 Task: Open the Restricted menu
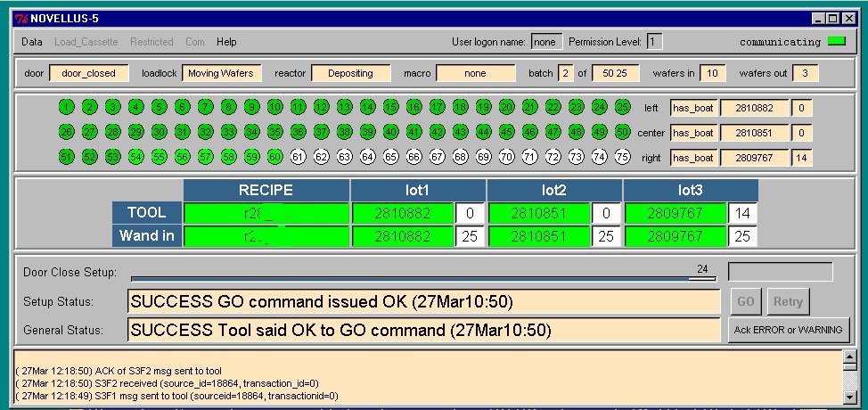(x=151, y=42)
